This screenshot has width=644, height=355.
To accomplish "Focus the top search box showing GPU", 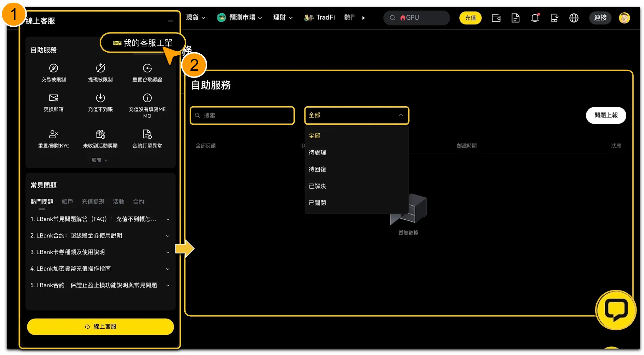I will pos(416,18).
